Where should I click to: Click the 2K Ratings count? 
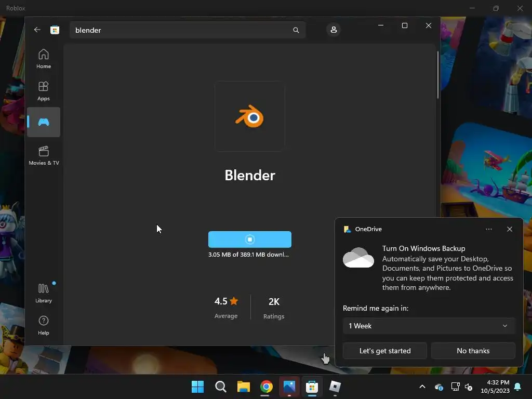pyautogui.click(x=274, y=308)
